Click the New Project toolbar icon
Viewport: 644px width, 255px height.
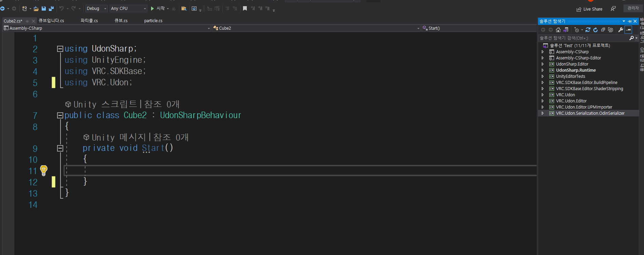point(24,9)
